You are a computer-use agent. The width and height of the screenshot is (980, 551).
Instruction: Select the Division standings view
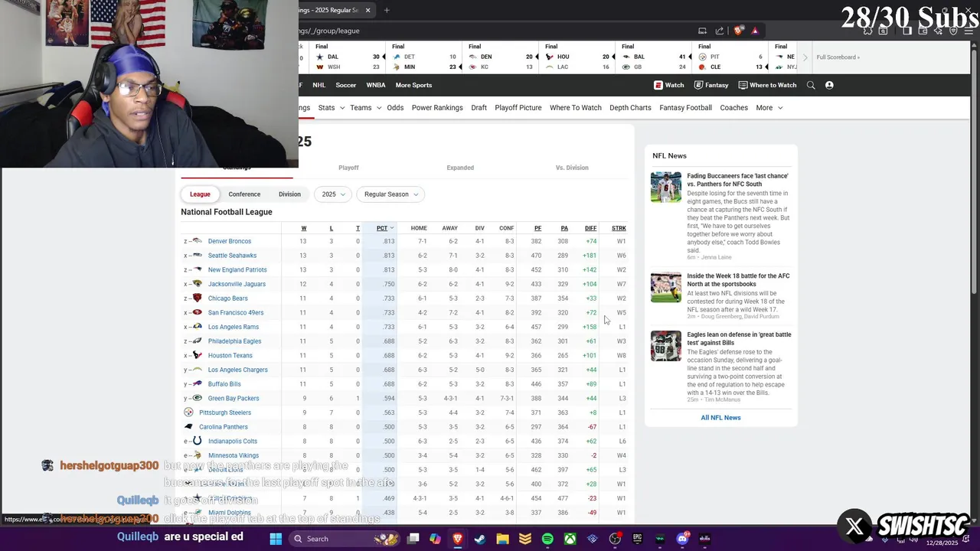click(x=289, y=194)
